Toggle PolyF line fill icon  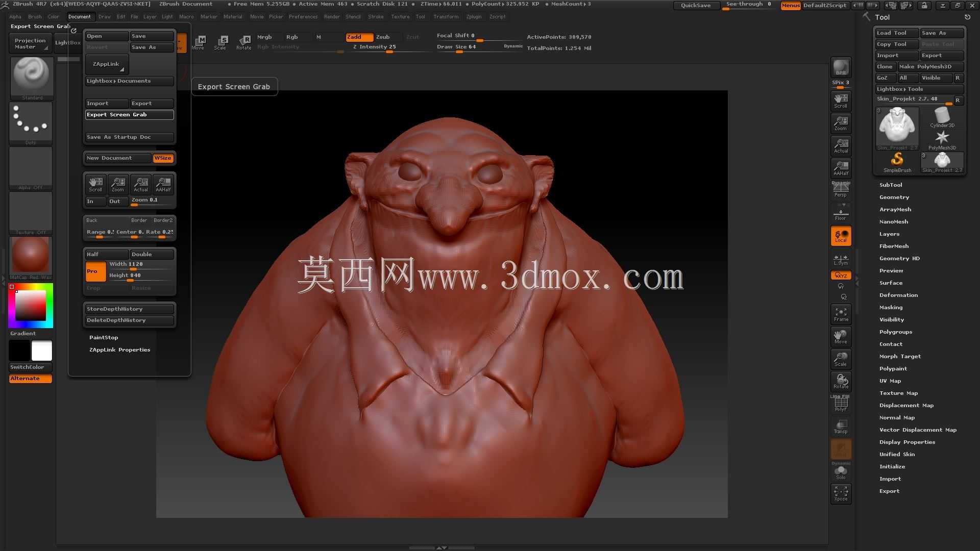(841, 404)
